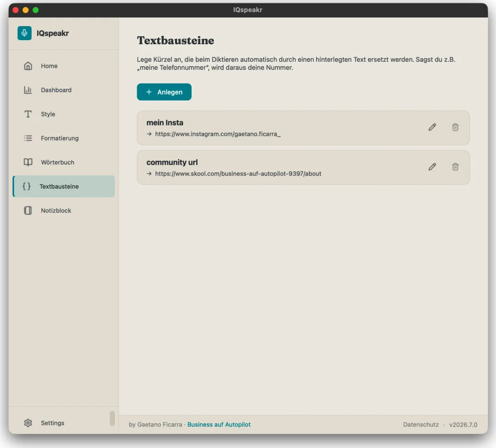Image resolution: width=496 pixels, height=448 pixels.
Task: Click 'by Gaetano Ficarra' footer text
Action: coord(155,424)
